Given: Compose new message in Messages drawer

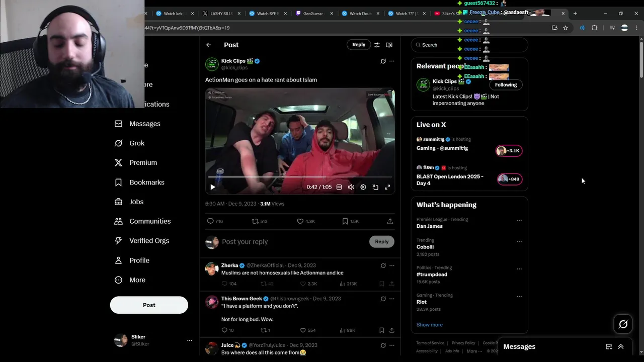Looking at the screenshot, I should (609, 347).
